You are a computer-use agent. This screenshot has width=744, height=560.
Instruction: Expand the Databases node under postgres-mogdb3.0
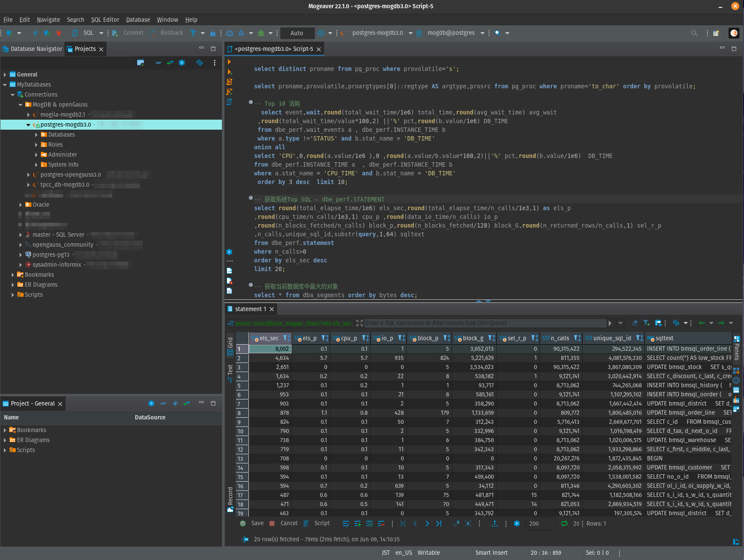coord(36,134)
